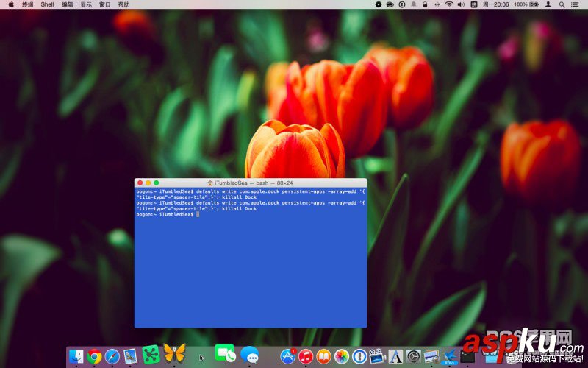Screen dimensions: 588x368
Task: Click the battery 100% indicator
Action: point(526,4)
